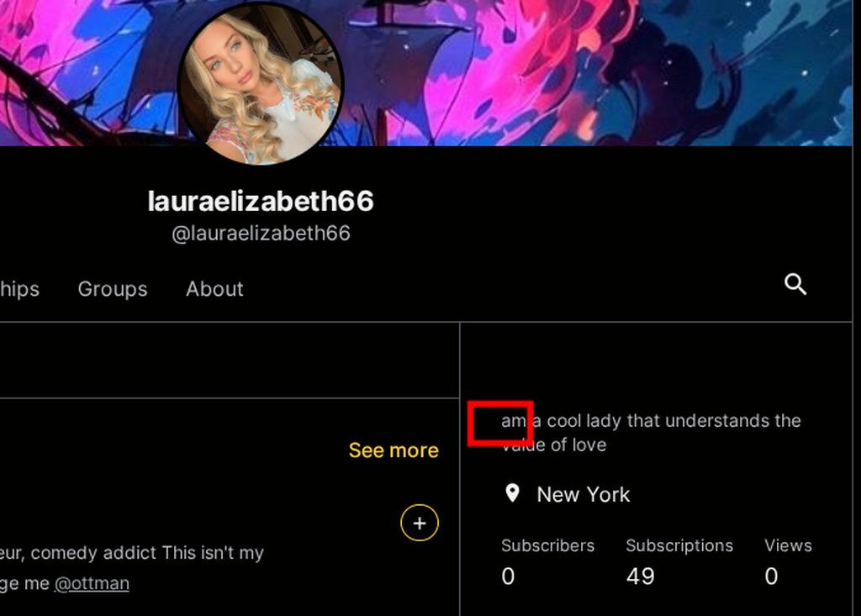This screenshot has height=616, width=861.
Task: Click the comedy addict channel description
Action: click(x=132, y=568)
